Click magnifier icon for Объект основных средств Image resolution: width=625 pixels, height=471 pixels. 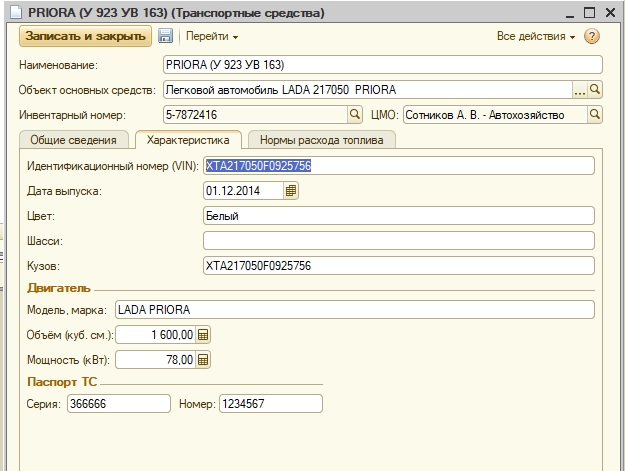(x=595, y=90)
